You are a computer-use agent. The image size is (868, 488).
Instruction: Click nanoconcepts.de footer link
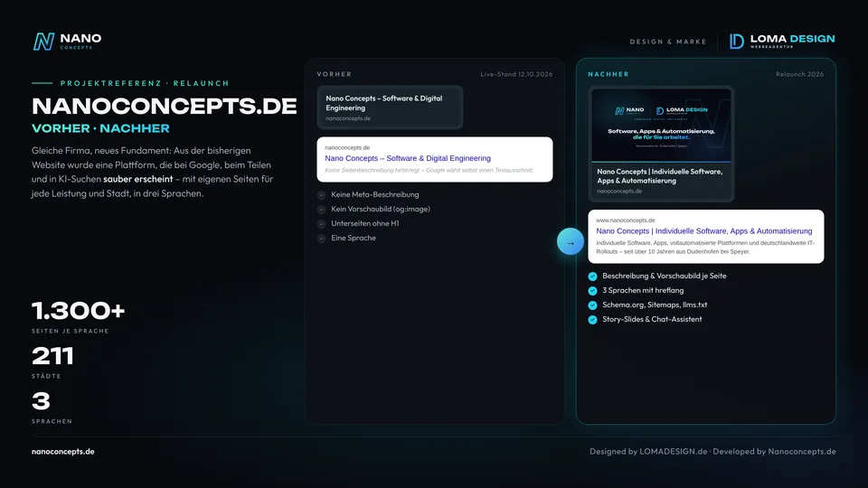63,452
